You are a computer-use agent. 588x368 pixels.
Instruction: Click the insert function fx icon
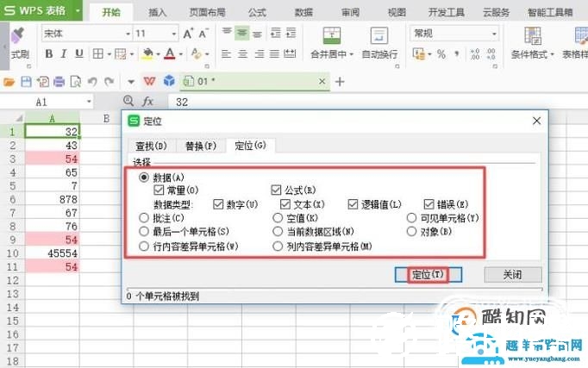147,101
